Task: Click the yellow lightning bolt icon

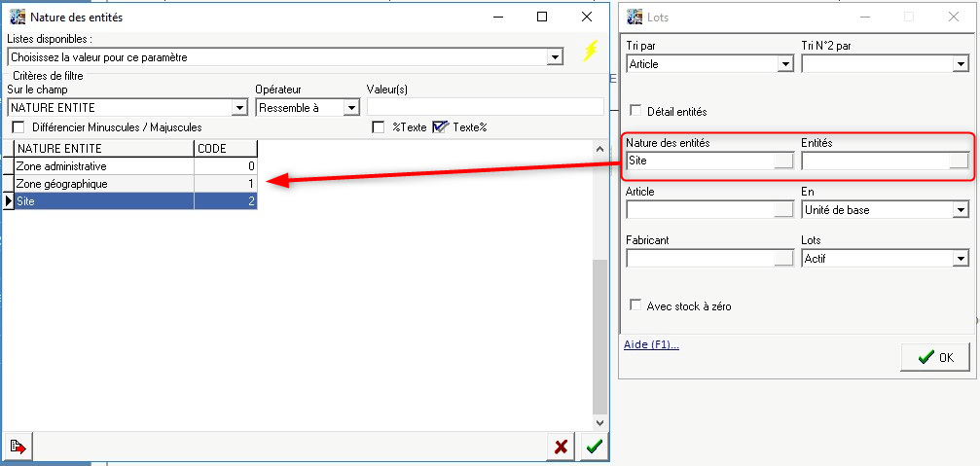Action: 590,52
